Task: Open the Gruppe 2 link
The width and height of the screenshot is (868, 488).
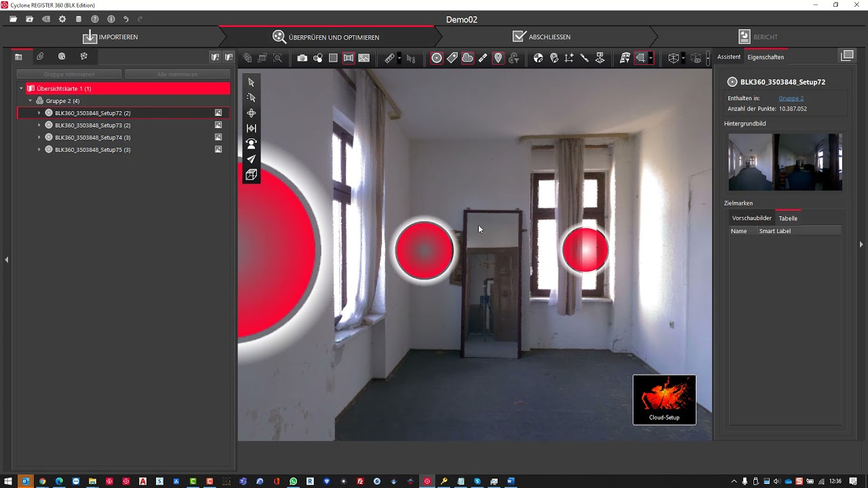Action: pos(791,98)
